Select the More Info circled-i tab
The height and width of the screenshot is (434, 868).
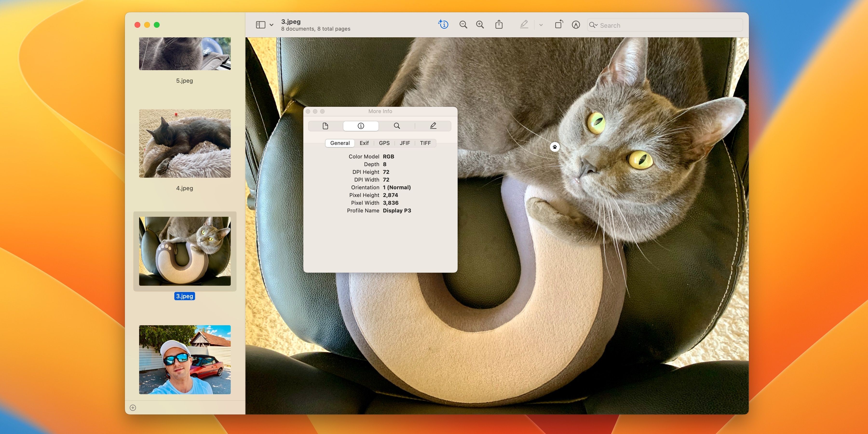pyautogui.click(x=361, y=126)
